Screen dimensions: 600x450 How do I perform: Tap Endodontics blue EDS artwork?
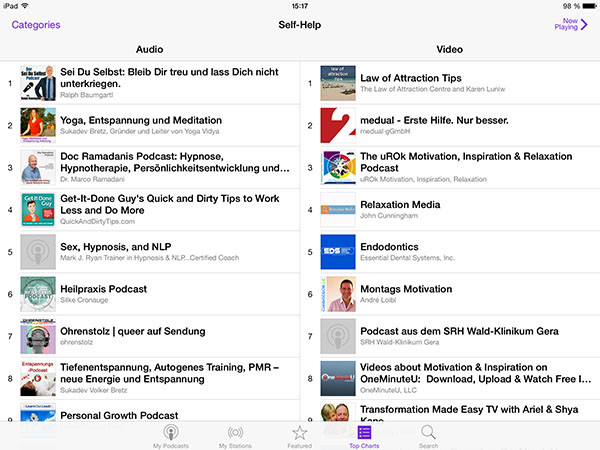(x=338, y=252)
